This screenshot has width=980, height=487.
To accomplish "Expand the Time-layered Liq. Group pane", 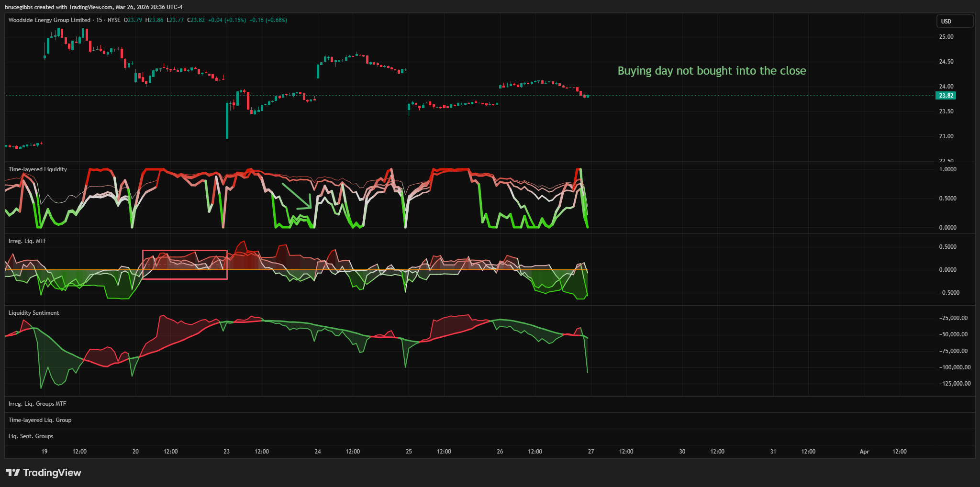I will (40, 420).
